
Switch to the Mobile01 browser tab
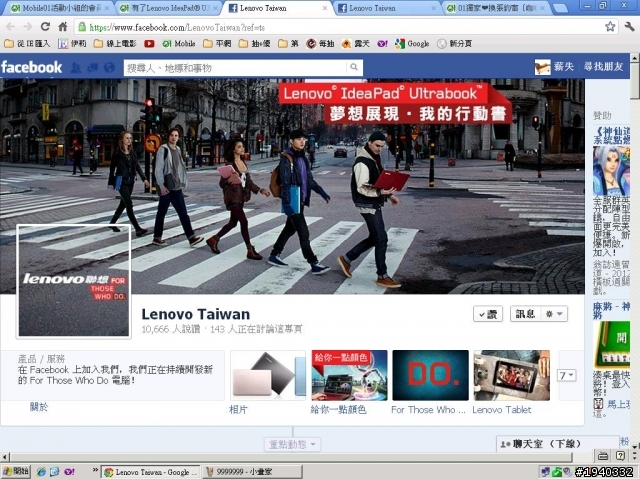(59, 8)
